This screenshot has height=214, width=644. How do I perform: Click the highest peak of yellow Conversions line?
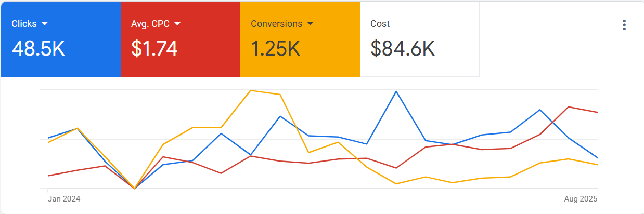(251, 90)
